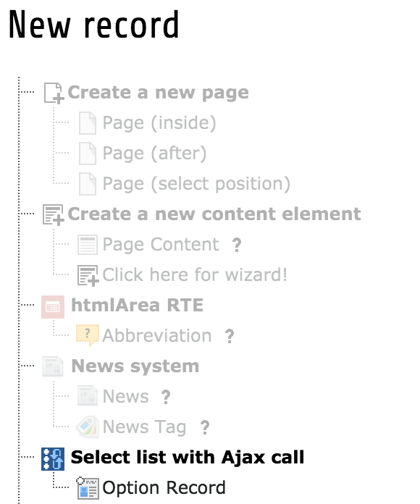This screenshot has width=420, height=504.
Task: Open Click here for wizard! link
Action: (195, 275)
